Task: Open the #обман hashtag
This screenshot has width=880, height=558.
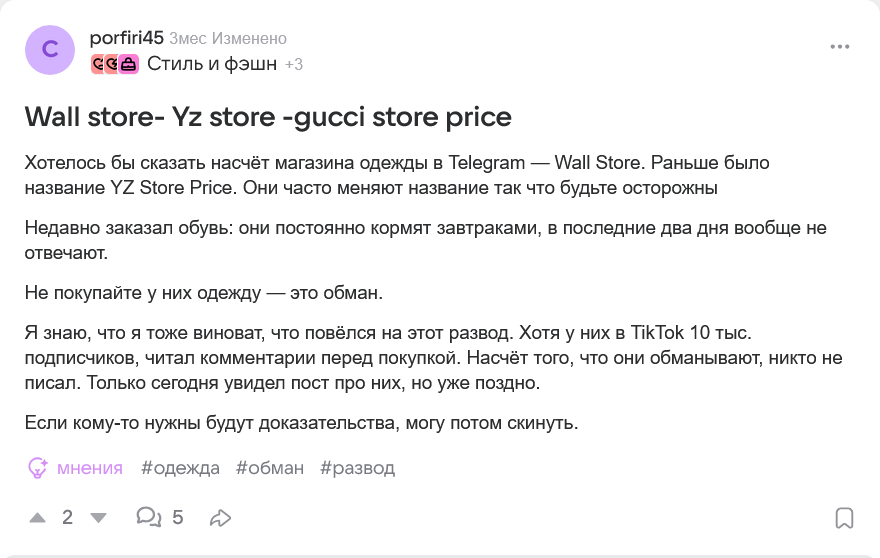Action: click(x=270, y=467)
